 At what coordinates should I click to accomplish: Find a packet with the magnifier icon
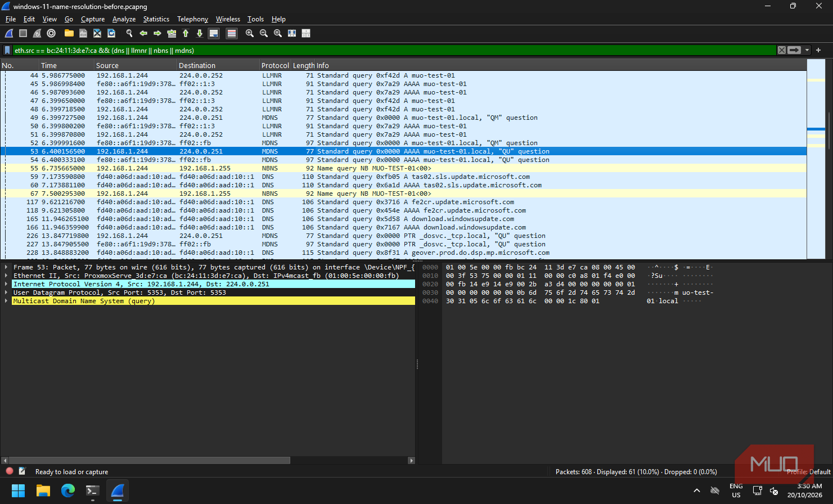click(x=129, y=34)
